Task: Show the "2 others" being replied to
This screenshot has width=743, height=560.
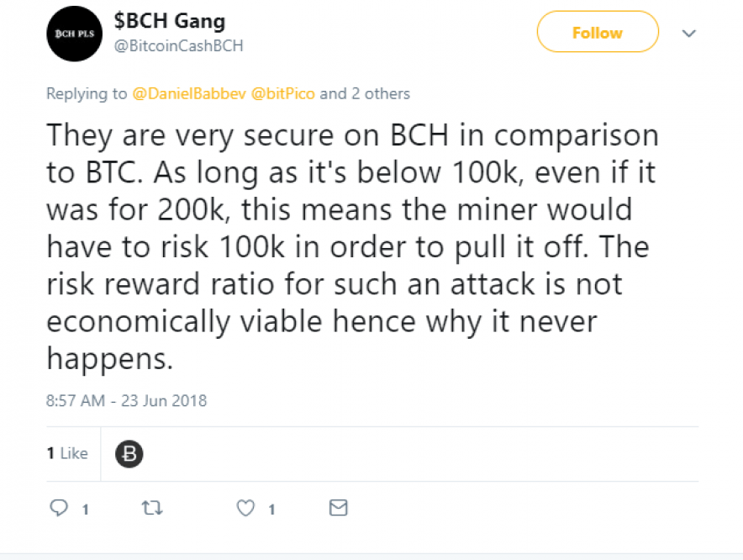Action: click(377, 93)
